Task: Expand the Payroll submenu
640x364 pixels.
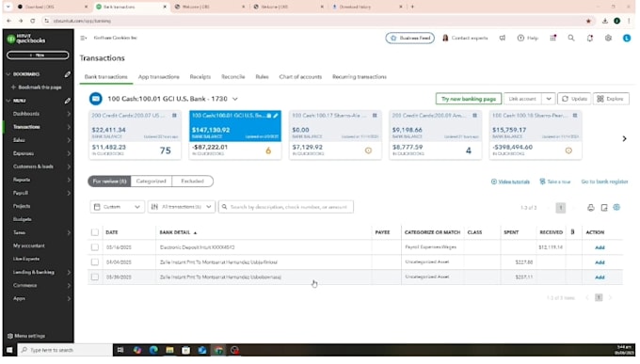Action: pyautogui.click(x=69, y=193)
